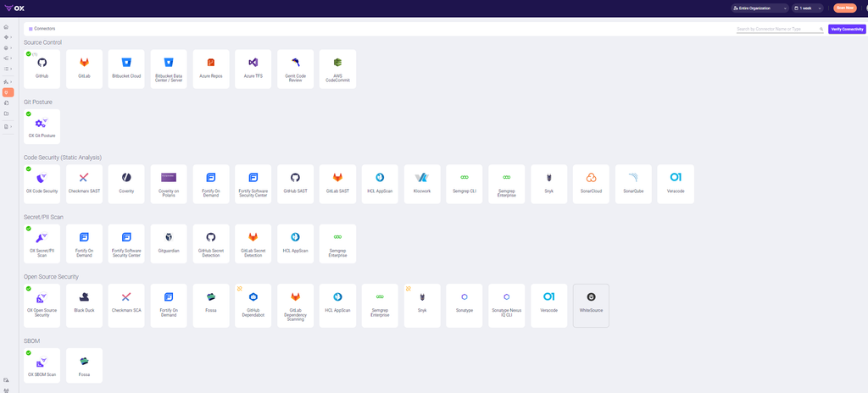Select the Checkmarx SAST connector
The height and width of the screenshot is (393, 868).
click(x=84, y=184)
